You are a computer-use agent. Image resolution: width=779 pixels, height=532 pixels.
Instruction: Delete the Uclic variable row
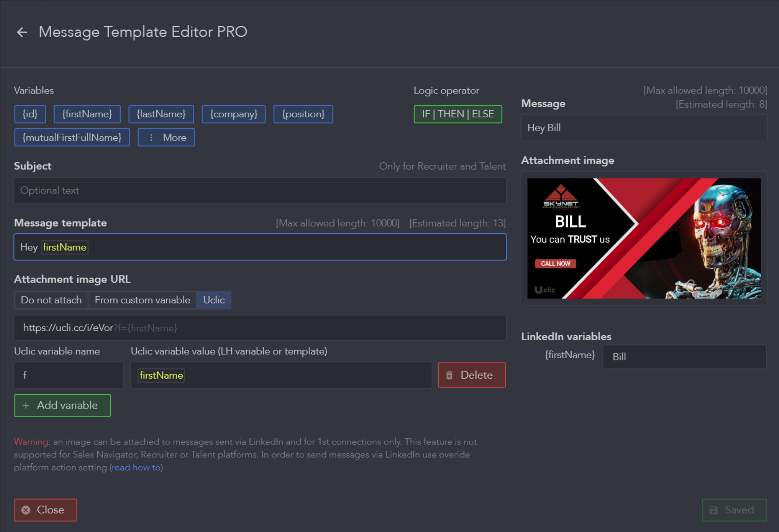(472, 375)
